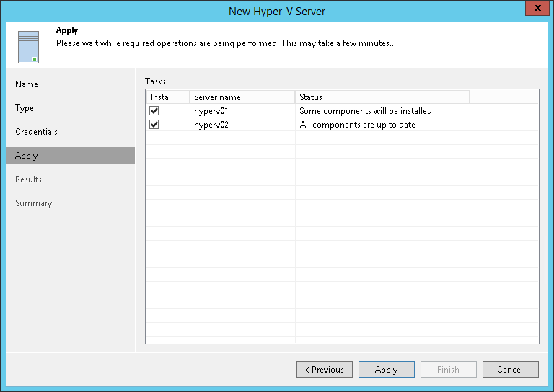Click the Finish button

coord(449,370)
